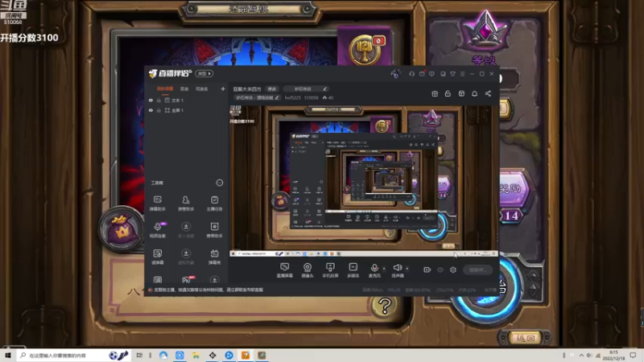Toggle preview eye icon in bottom bar
This screenshot has width=644, height=362.
(440, 269)
